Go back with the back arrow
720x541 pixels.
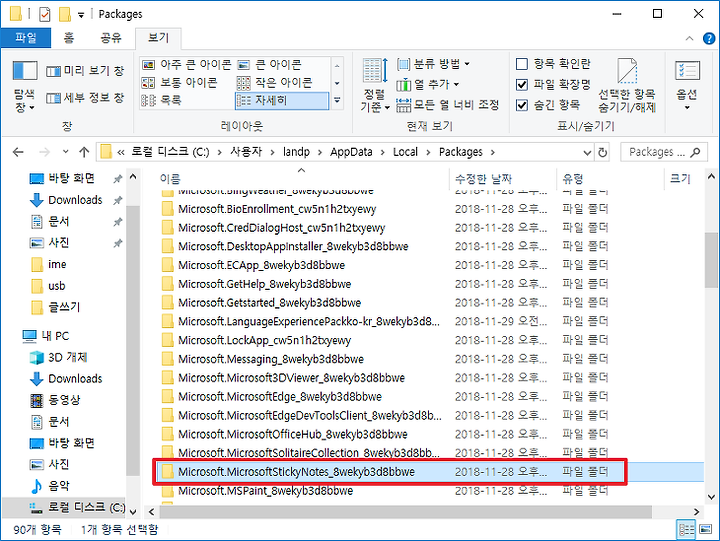tap(18, 152)
